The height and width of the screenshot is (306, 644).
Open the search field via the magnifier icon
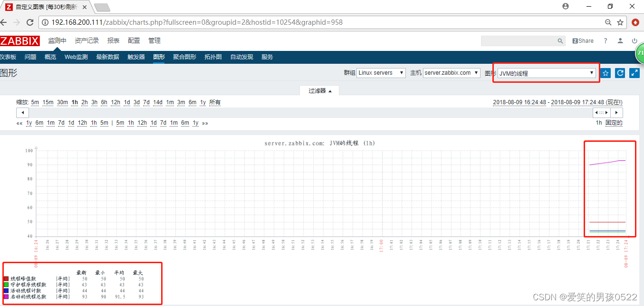[560, 41]
